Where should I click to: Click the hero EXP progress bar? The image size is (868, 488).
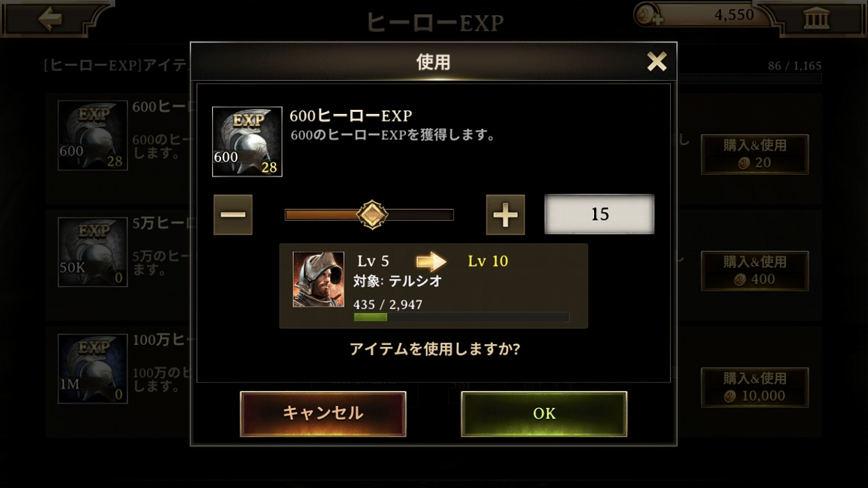(x=461, y=317)
